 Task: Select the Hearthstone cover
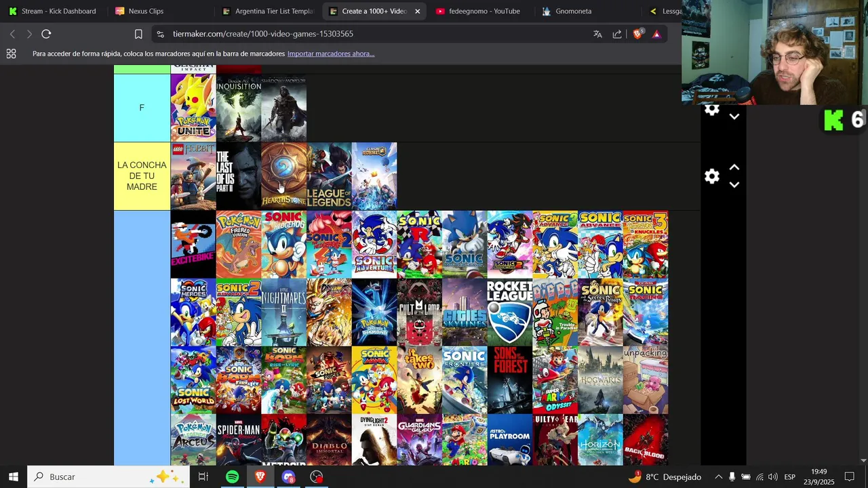(284, 176)
